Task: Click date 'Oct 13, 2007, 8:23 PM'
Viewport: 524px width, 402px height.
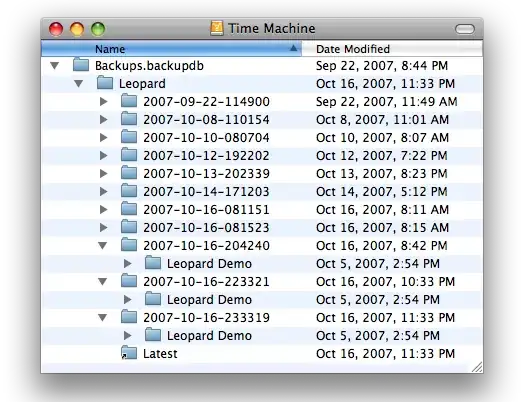Action: (381, 174)
